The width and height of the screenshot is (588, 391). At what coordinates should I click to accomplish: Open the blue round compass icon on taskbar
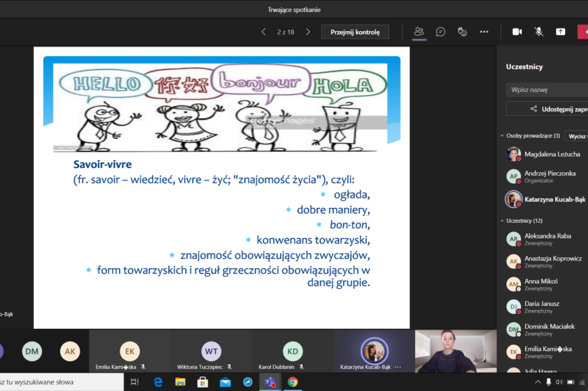tap(248, 382)
